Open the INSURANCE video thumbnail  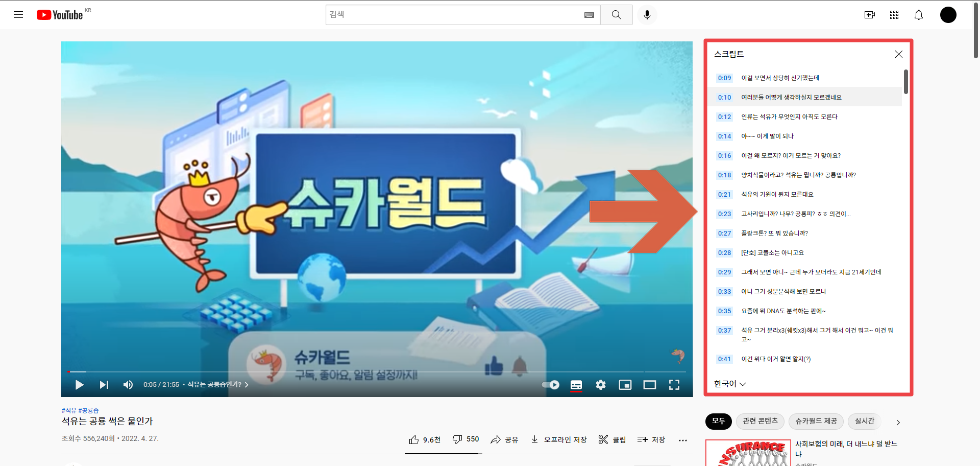click(748, 454)
